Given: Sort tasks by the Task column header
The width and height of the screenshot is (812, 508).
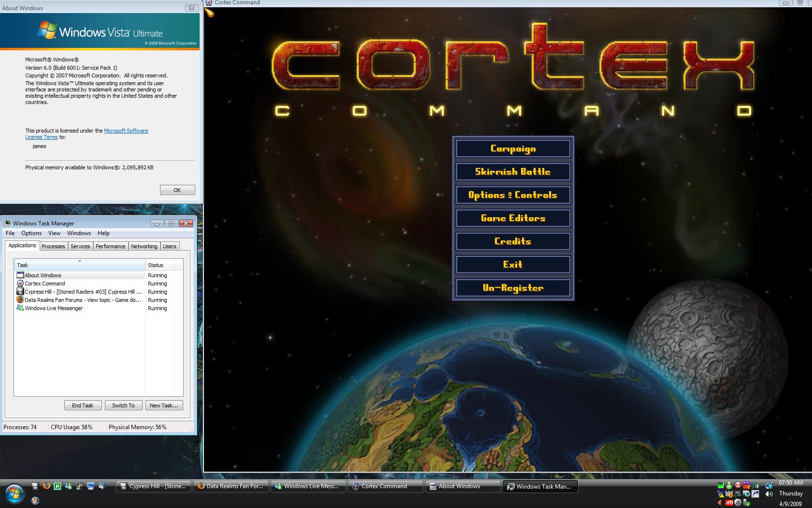Looking at the screenshot, I should pos(80,265).
